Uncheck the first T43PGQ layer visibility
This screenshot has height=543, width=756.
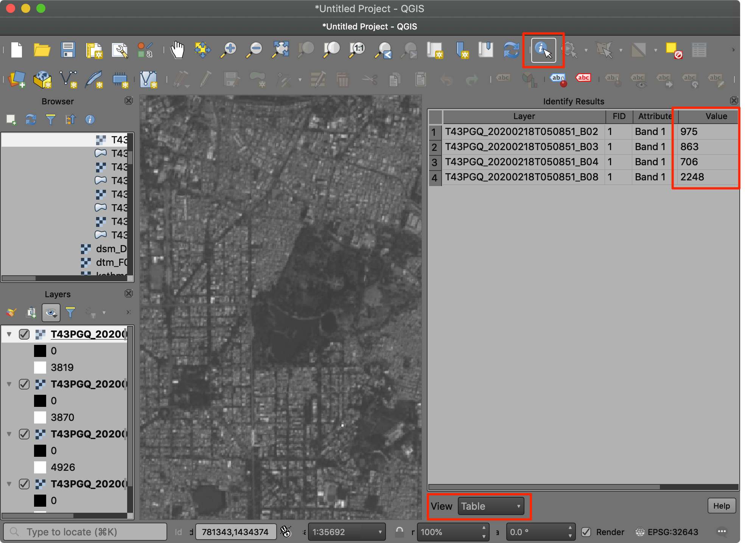point(24,334)
